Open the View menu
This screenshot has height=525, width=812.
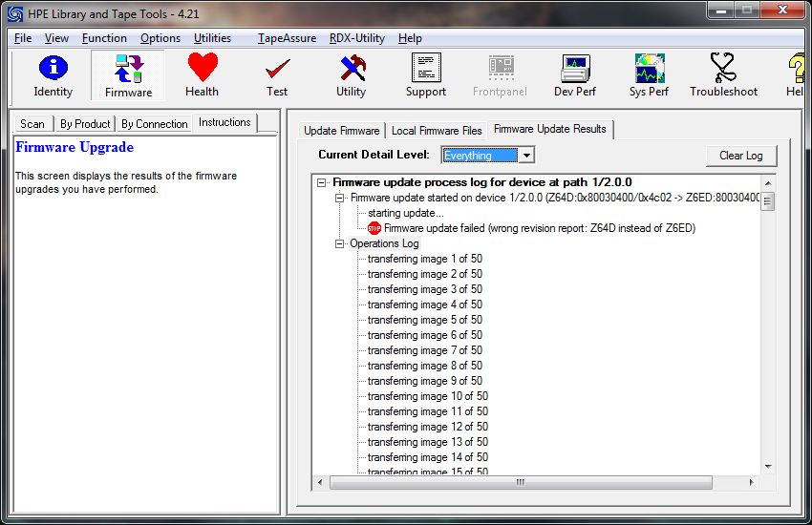pyautogui.click(x=56, y=38)
